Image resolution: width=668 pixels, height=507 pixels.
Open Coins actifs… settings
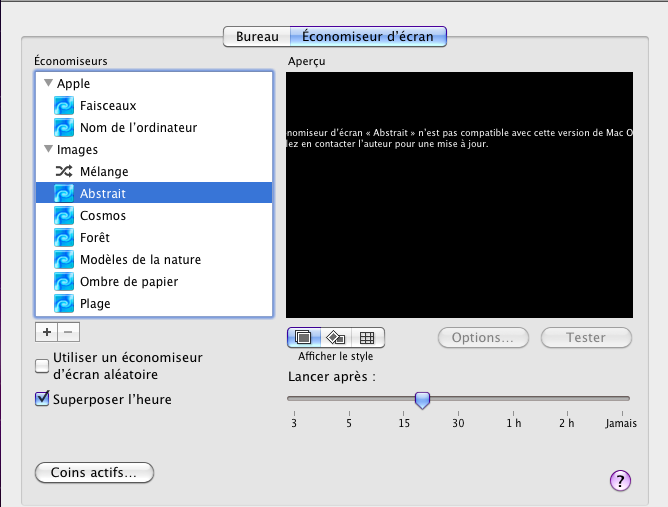pyautogui.click(x=94, y=472)
